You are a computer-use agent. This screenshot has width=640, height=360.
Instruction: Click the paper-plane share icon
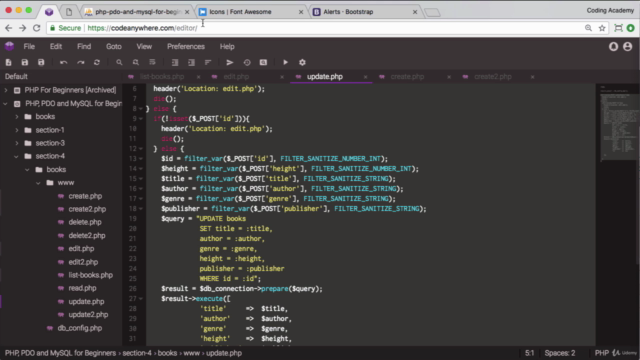(230, 62)
